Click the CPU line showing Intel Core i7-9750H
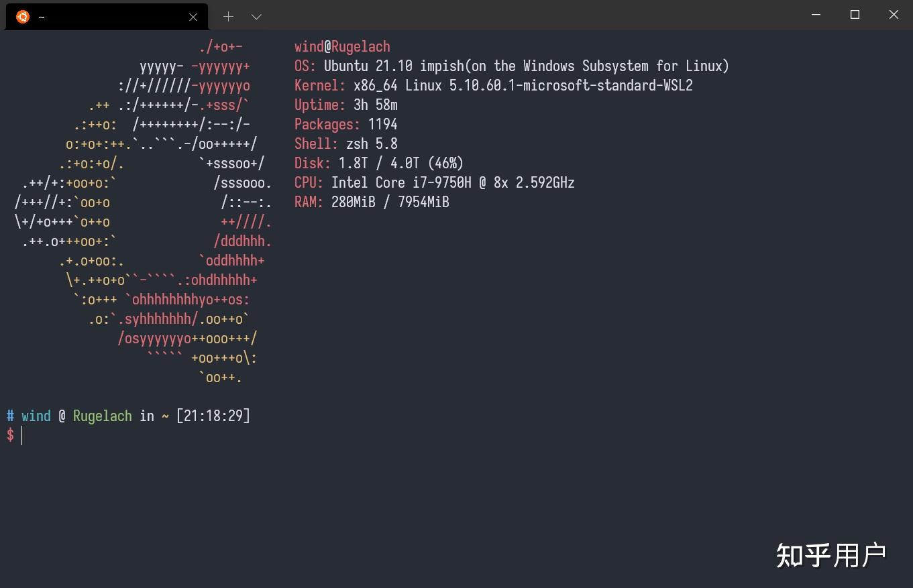 pos(434,183)
